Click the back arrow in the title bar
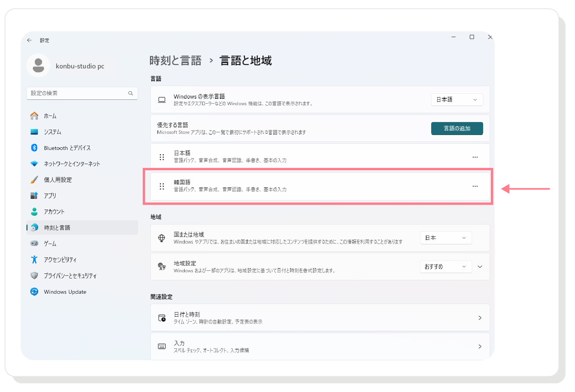 29,40
